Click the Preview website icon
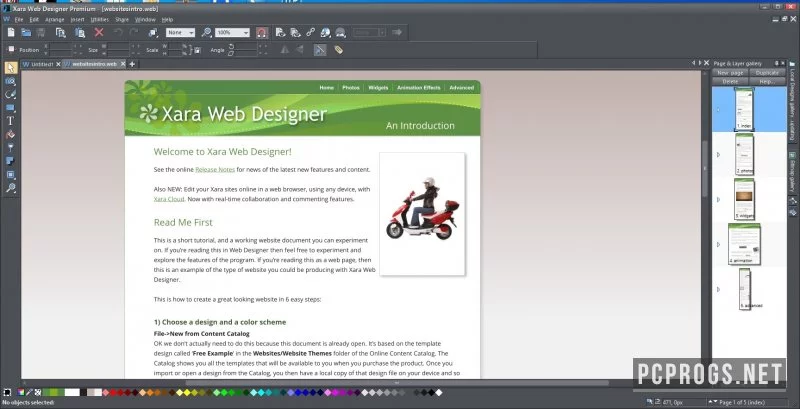800x409 pixels. [x=295, y=33]
